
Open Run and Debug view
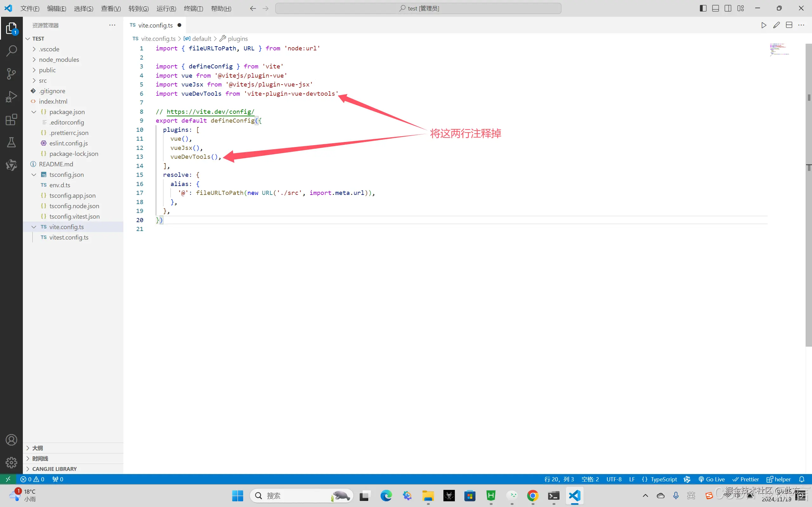point(11,97)
